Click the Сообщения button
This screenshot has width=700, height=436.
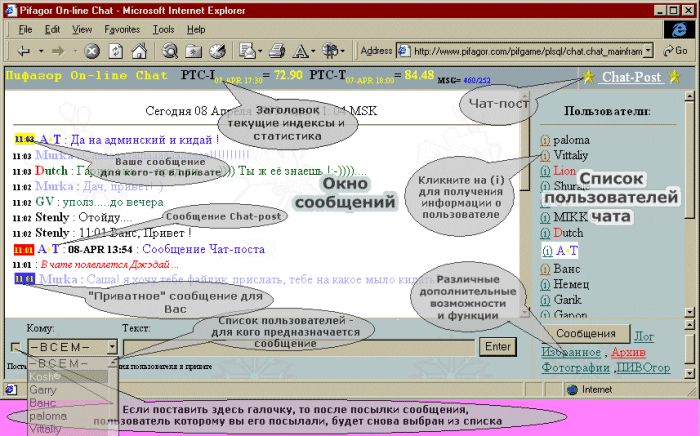pyautogui.click(x=586, y=334)
